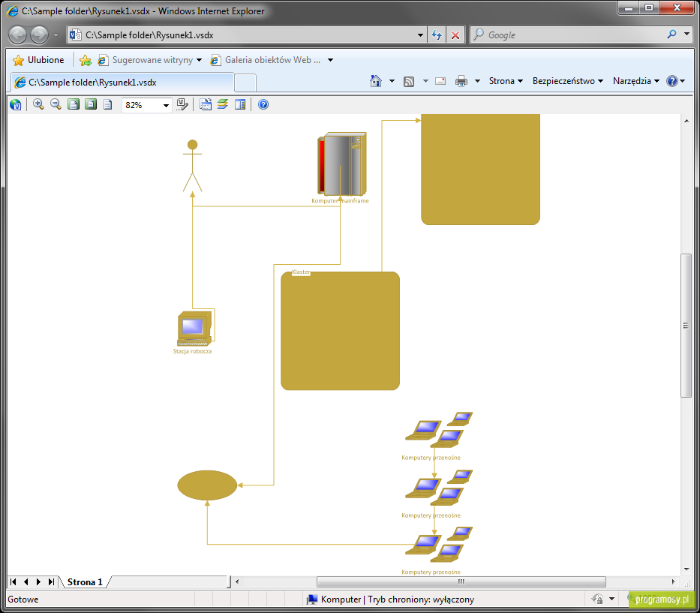Open the Galeria obiektów Web link
Viewport: 700px width, 613px height.
[x=266, y=60]
